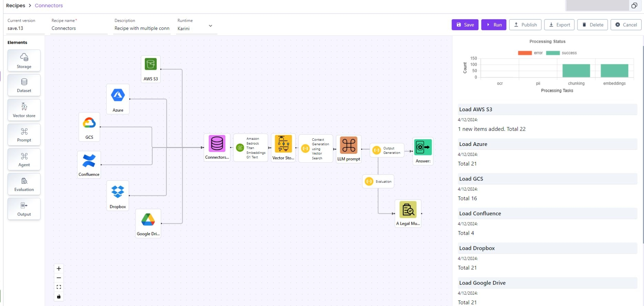Select the Azure connector node
Image resolution: width=644 pixels, height=306 pixels.
[x=118, y=99]
